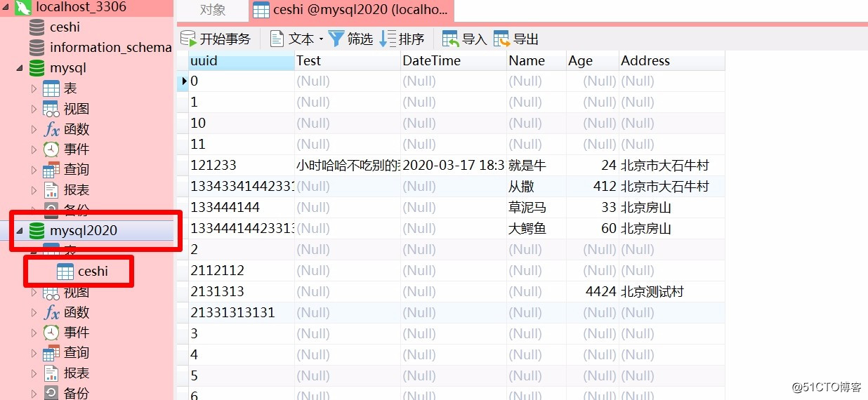The height and width of the screenshot is (400, 868).
Task: Click the green mysql2020 database icon
Action: (x=37, y=231)
